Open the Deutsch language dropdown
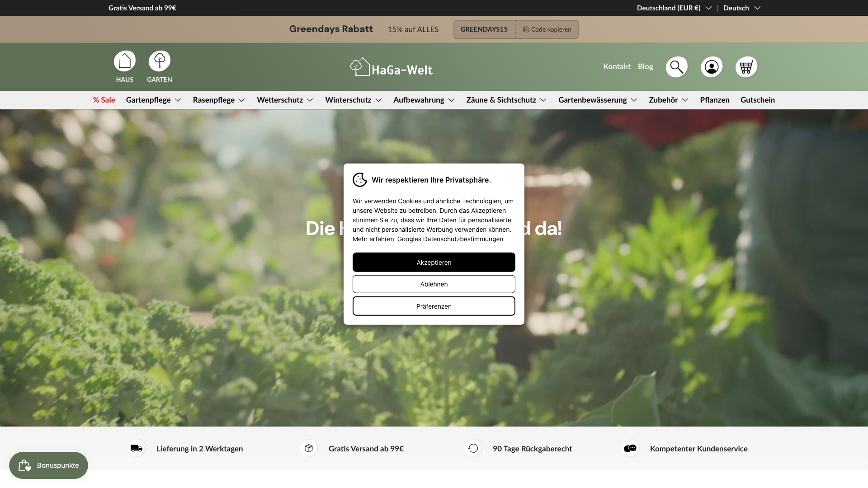Viewport: 868px width, 488px height. [742, 8]
